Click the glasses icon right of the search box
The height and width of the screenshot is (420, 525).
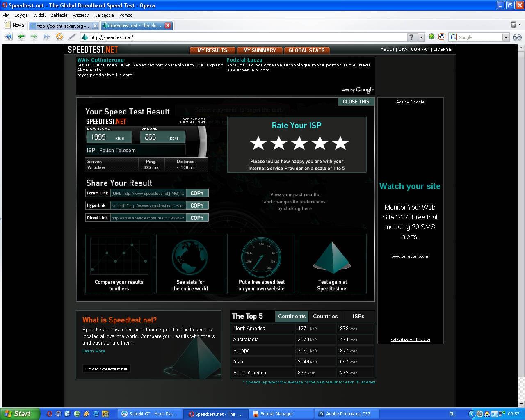coord(517,37)
